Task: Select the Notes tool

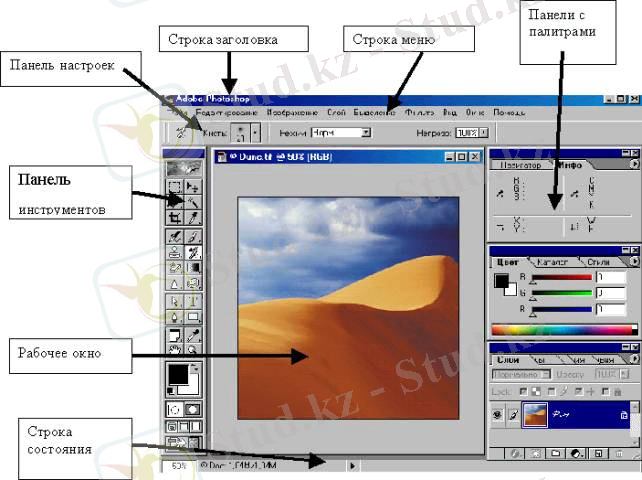Action: pos(175,336)
